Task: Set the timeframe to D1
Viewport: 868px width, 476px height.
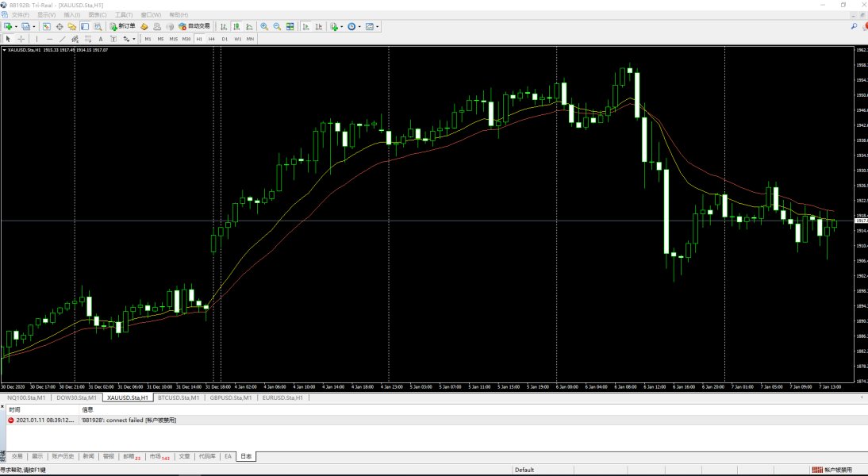Action: pos(225,39)
